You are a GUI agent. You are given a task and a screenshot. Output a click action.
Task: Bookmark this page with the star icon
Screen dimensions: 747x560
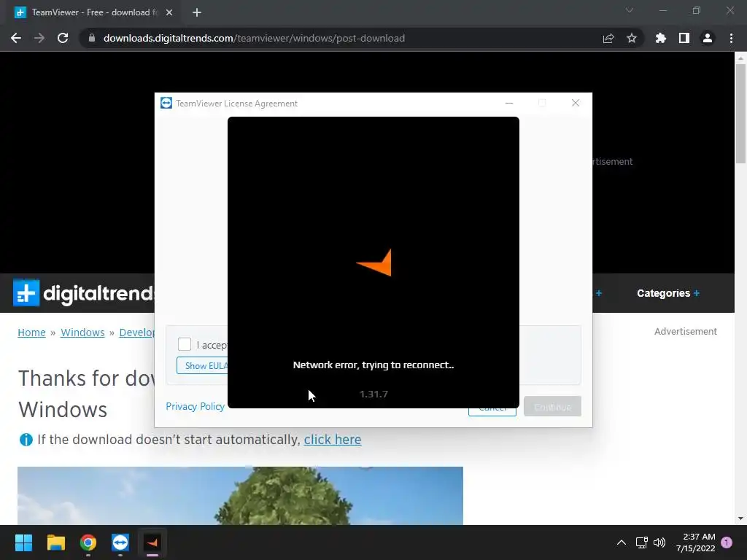(632, 38)
